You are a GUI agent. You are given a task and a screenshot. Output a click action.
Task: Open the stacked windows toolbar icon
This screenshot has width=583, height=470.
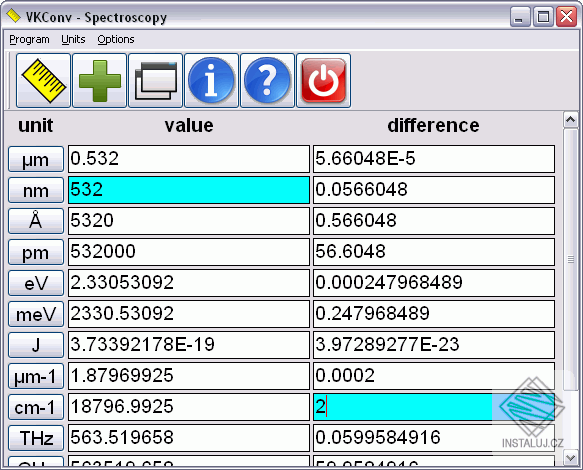(155, 80)
